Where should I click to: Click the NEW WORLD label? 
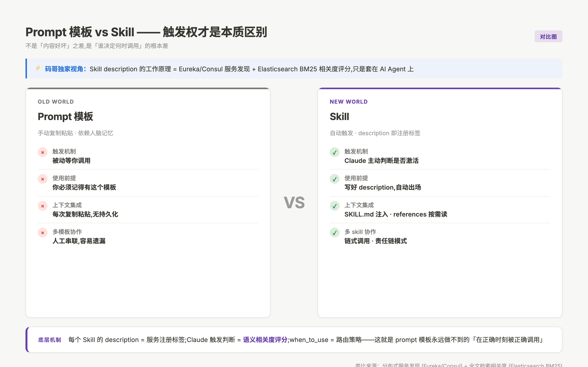[x=349, y=102]
